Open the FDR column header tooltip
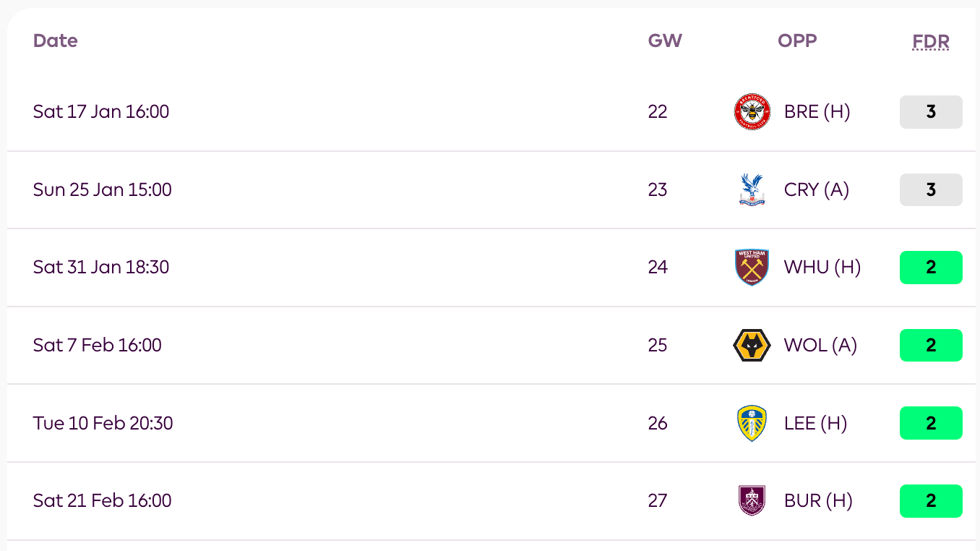 coord(931,41)
